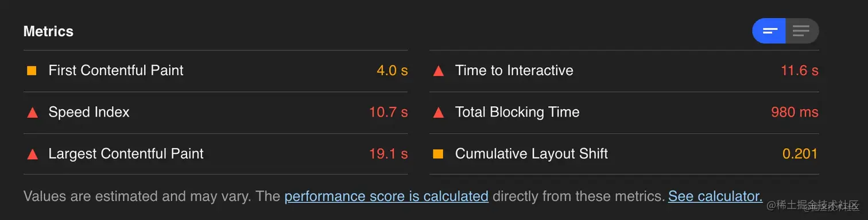Expand the Speed Index metric row
The image size is (868, 220).
click(x=216, y=113)
